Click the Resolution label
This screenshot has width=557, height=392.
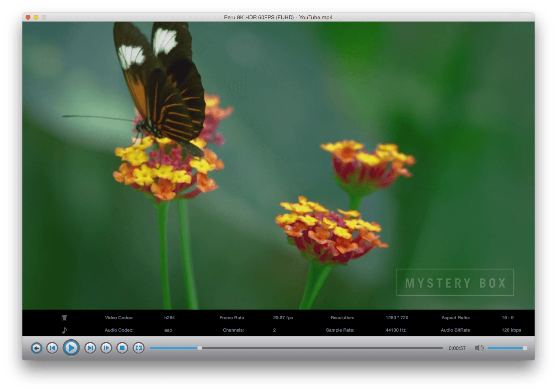[x=343, y=318]
